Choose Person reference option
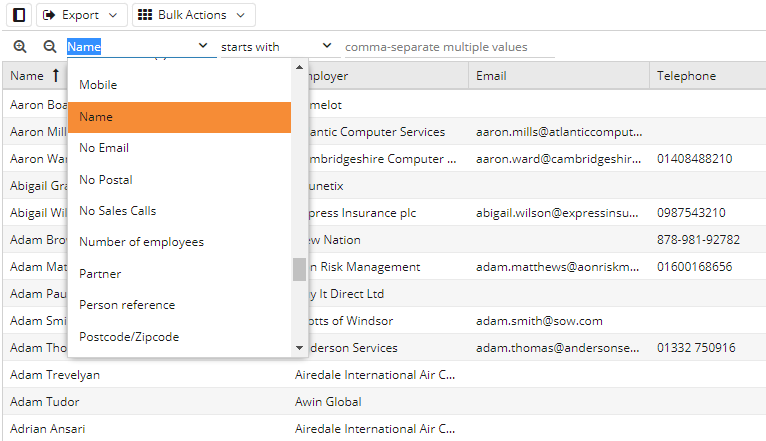Screen dimensions: 766x441 (127, 305)
